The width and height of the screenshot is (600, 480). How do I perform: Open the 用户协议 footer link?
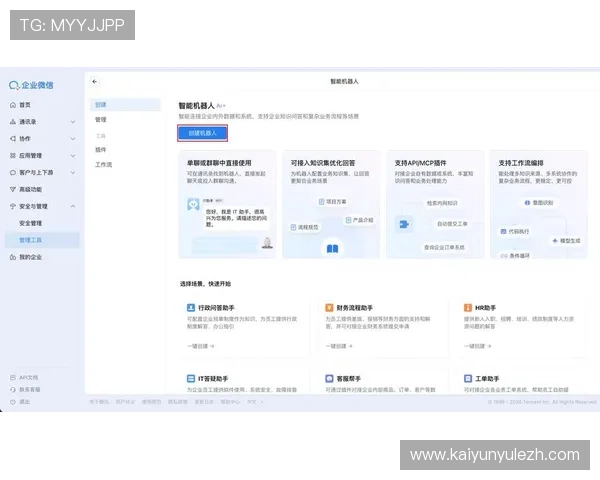click(x=125, y=402)
